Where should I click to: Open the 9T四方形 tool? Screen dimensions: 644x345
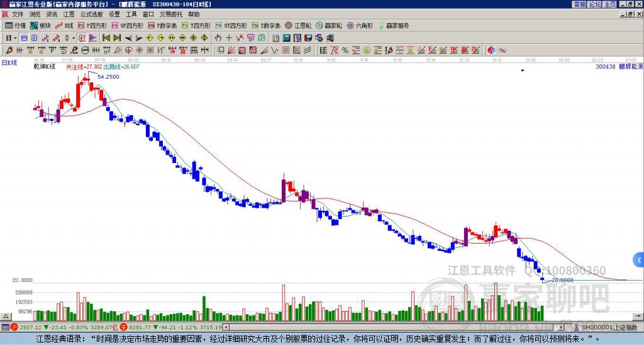pyautogui.click(x=231, y=25)
